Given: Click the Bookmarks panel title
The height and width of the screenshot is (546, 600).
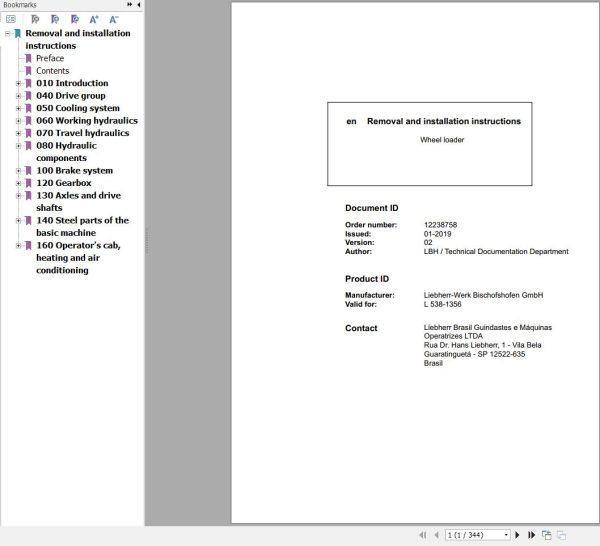Looking at the screenshot, I should click(x=20, y=5).
